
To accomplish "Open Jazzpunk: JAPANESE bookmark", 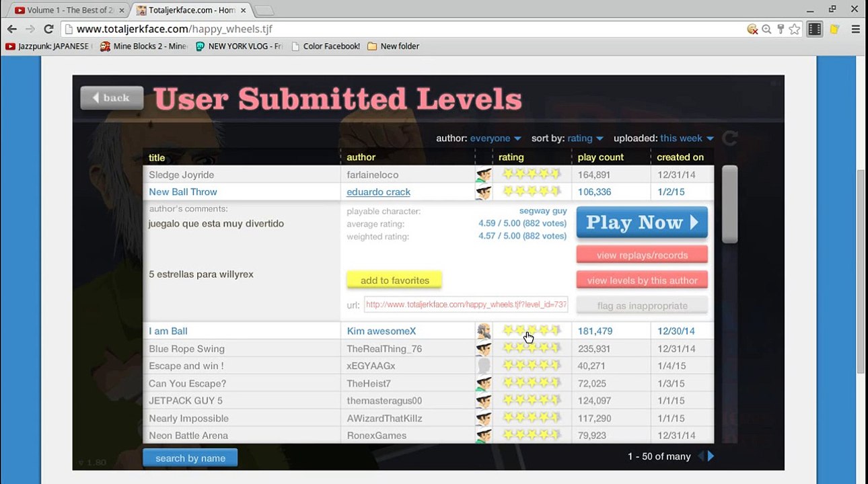I will [47, 46].
